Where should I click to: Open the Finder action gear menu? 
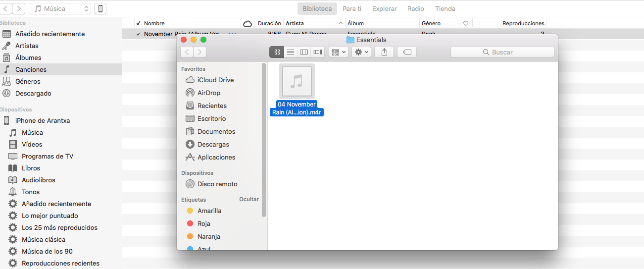point(361,52)
